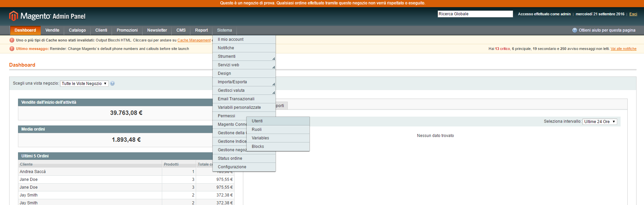Click the cache invalidated warning icon
The width and height of the screenshot is (644, 205).
click(12, 40)
